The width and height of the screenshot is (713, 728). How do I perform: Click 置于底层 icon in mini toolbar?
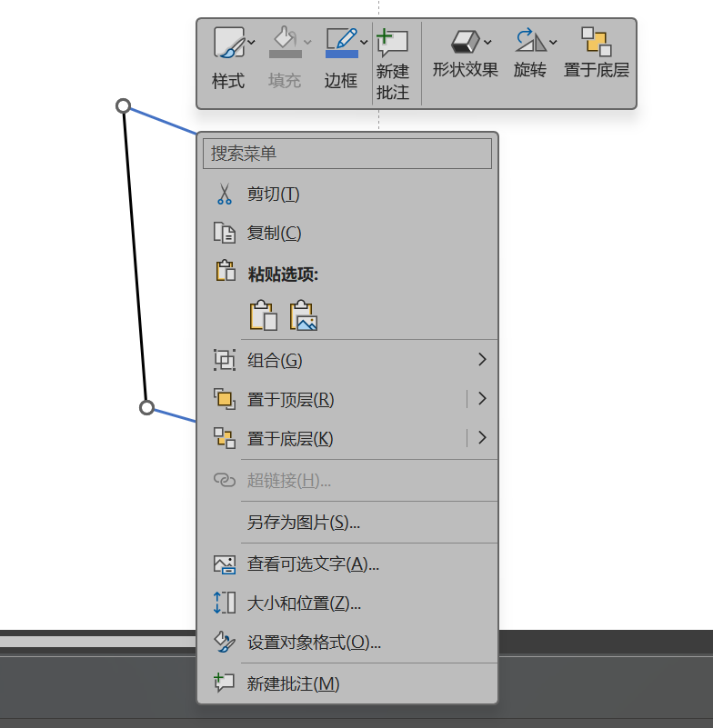[597, 41]
